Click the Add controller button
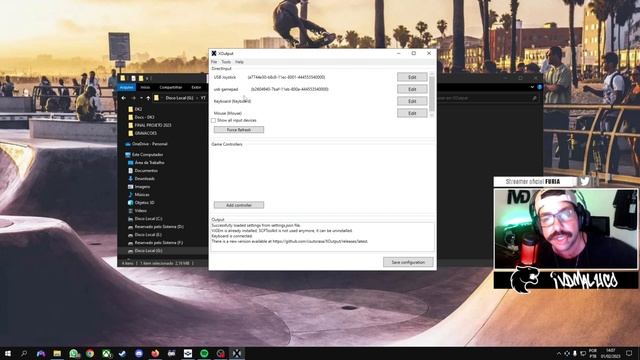The width and height of the screenshot is (640, 360). 239,205
